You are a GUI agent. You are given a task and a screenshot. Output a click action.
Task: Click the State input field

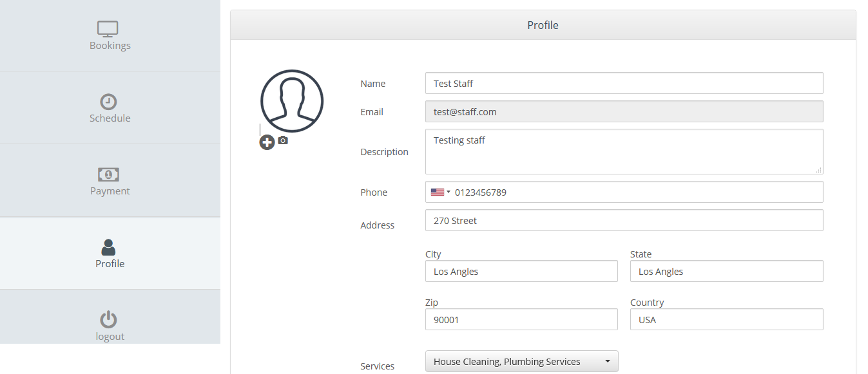click(x=727, y=271)
